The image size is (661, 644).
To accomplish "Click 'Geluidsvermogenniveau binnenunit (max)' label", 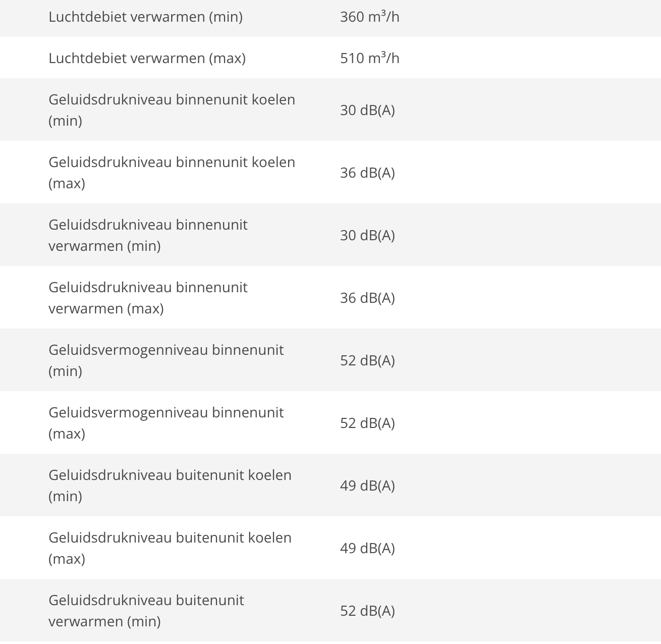I will click(166, 423).
